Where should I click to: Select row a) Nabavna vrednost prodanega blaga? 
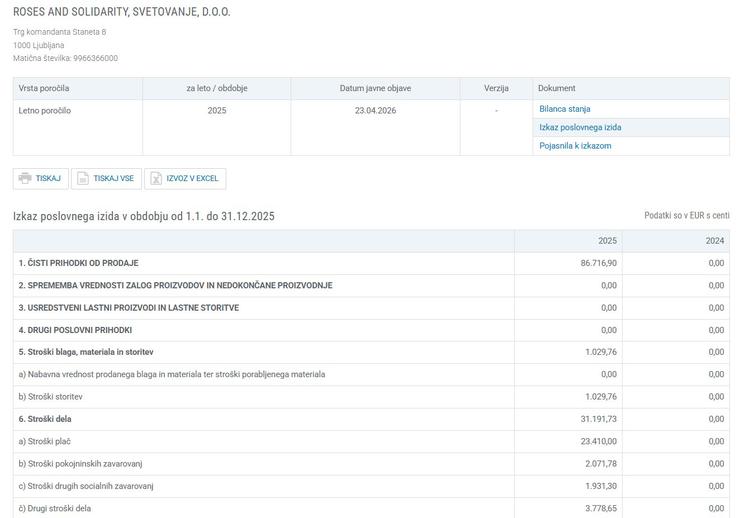pyautogui.click(x=371, y=374)
